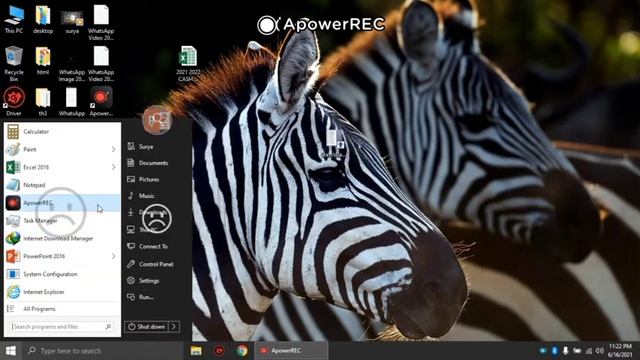Click the Search programs and files box
This screenshot has height=360, width=640.
click(62, 327)
